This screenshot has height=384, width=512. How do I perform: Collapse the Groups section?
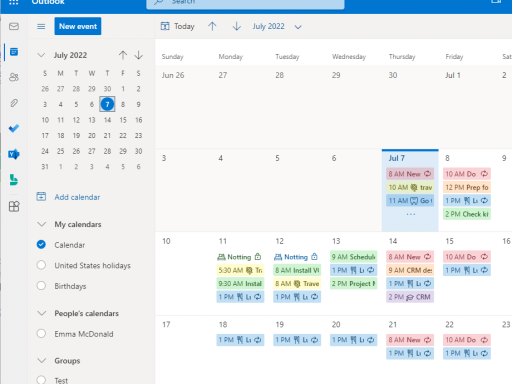[x=41, y=361]
